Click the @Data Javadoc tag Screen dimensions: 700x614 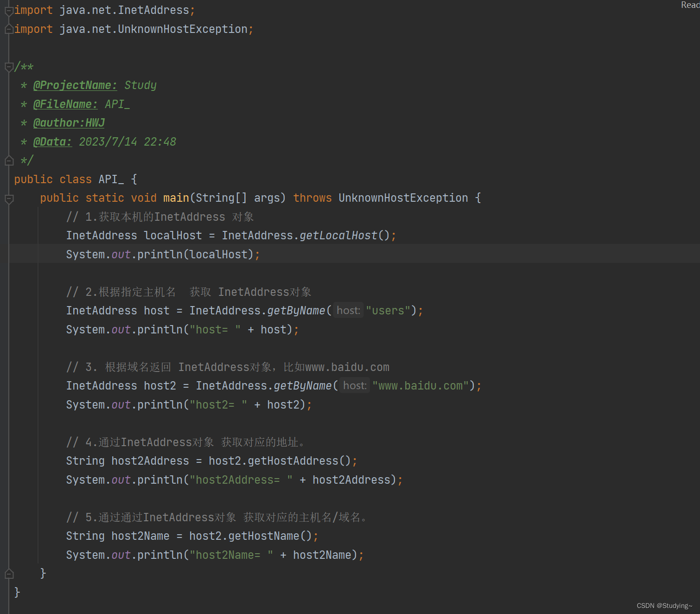[52, 141]
